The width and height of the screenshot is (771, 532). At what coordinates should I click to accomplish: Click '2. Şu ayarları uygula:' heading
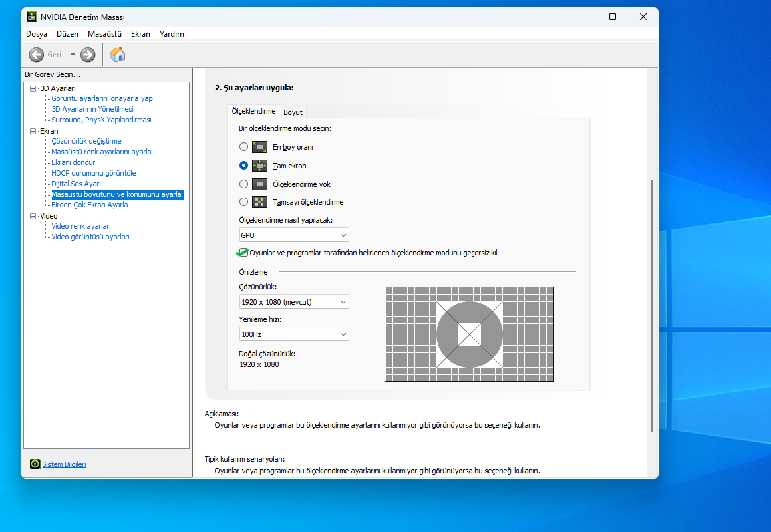[x=254, y=88]
